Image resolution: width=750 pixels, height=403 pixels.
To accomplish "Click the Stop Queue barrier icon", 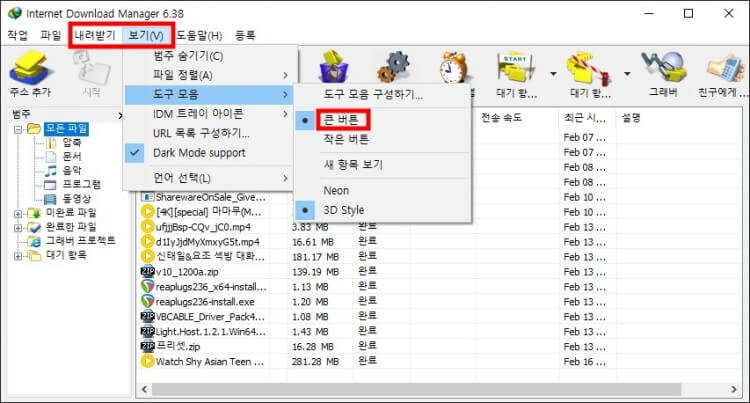I will (x=589, y=68).
